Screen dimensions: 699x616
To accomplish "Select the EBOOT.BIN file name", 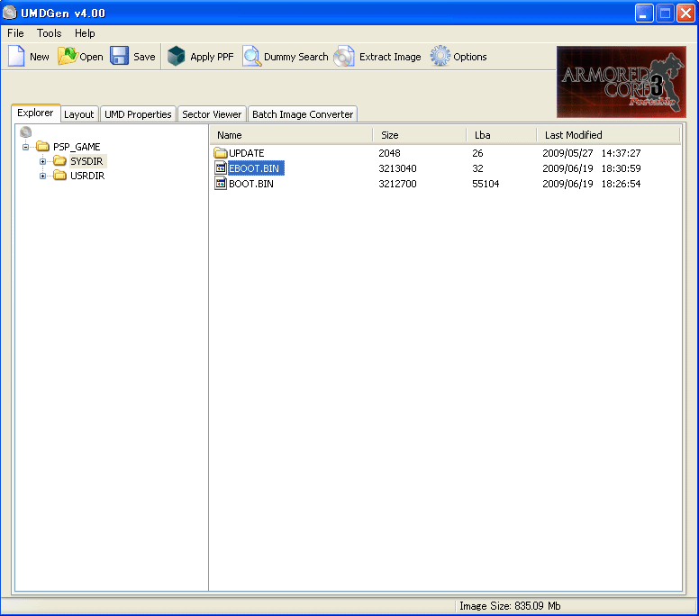I will coord(254,168).
